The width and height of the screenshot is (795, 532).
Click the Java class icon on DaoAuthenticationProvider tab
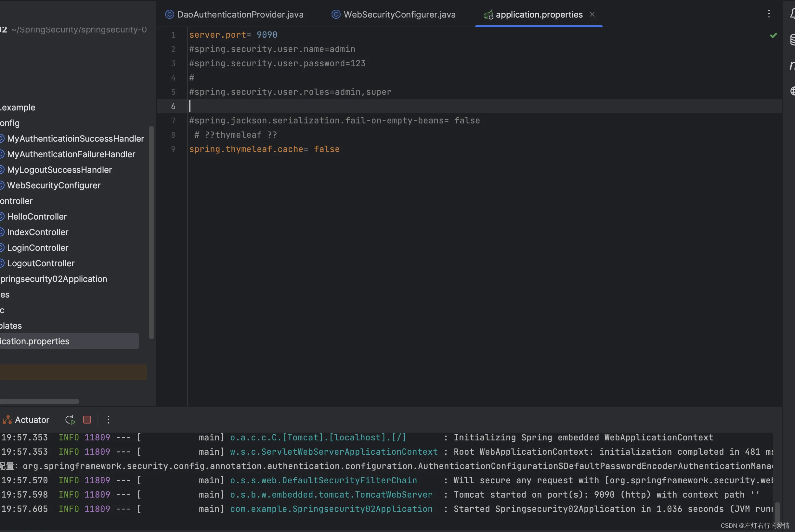pos(169,15)
